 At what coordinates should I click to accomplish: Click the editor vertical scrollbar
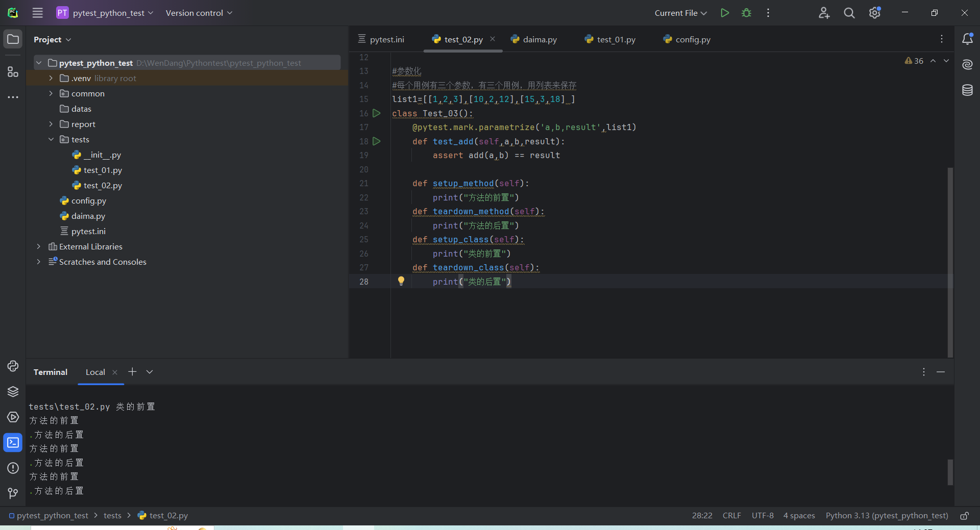950,262
